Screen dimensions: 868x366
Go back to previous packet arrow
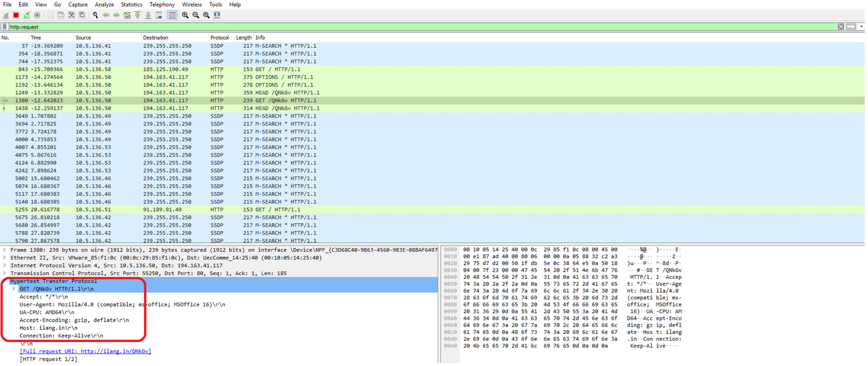106,15
